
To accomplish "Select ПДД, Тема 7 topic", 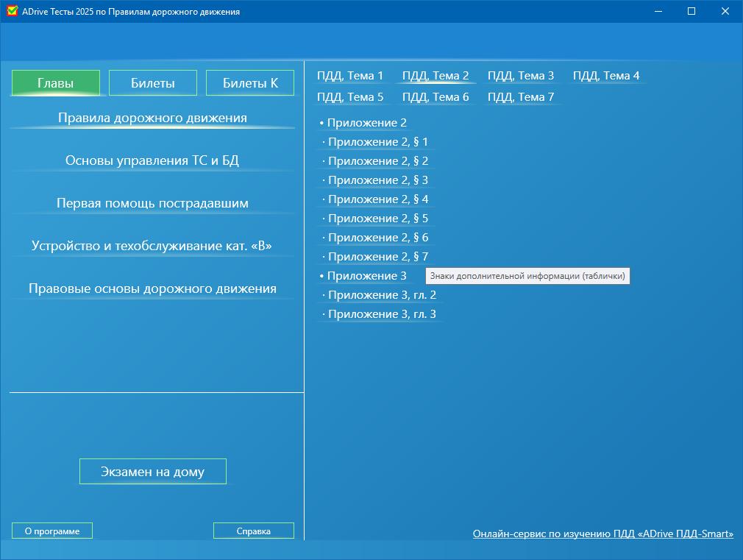I will tap(521, 97).
